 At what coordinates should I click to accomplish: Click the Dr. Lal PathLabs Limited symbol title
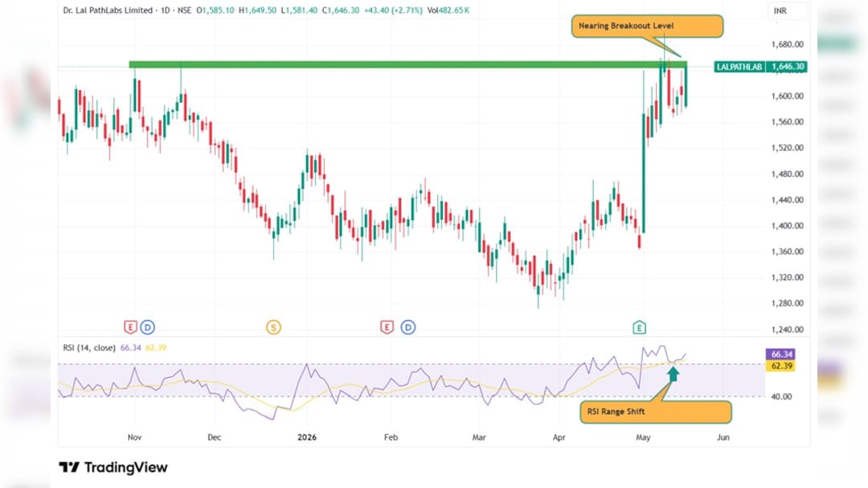tap(108, 10)
